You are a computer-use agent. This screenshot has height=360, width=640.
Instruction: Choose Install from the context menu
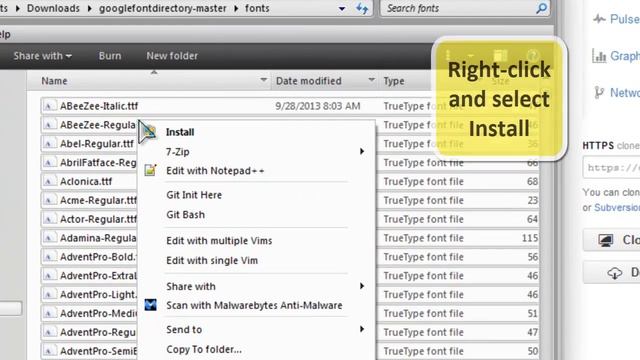pyautogui.click(x=180, y=132)
